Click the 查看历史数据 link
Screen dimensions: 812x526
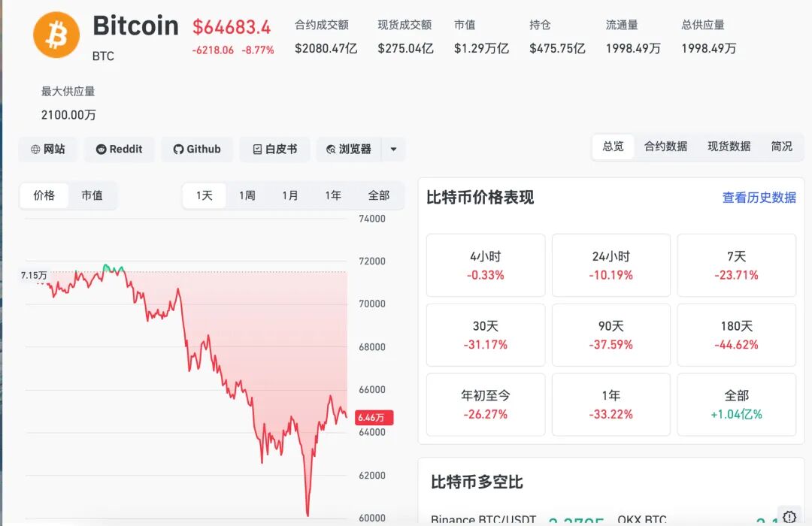point(759,198)
